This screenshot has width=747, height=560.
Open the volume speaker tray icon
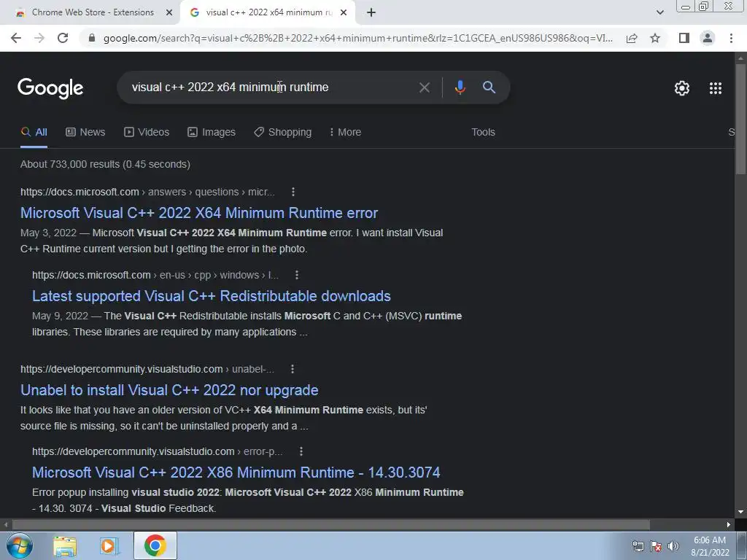tap(673, 546)
